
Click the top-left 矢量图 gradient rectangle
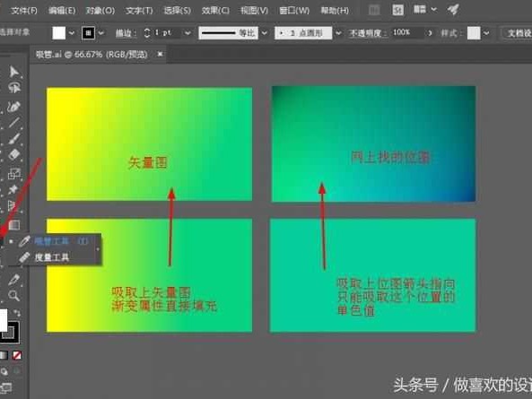coord(149,144)
